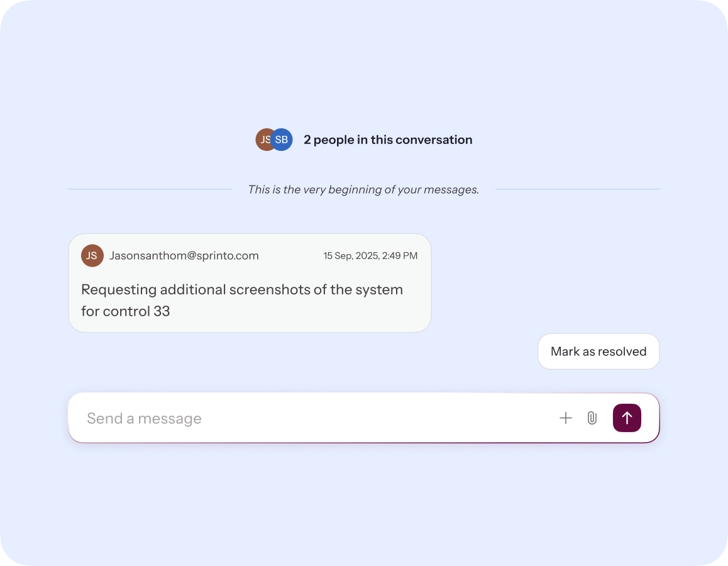Screen dimensions: 728x566
Task: Click "This is the very beginning" notice text
Action: point(363,189)
